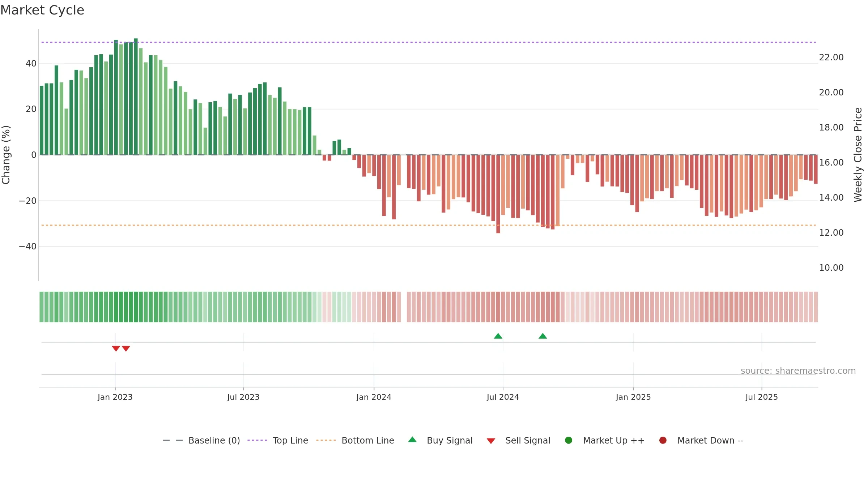Click the −40 tick on Change axis

tap(28, 247)
